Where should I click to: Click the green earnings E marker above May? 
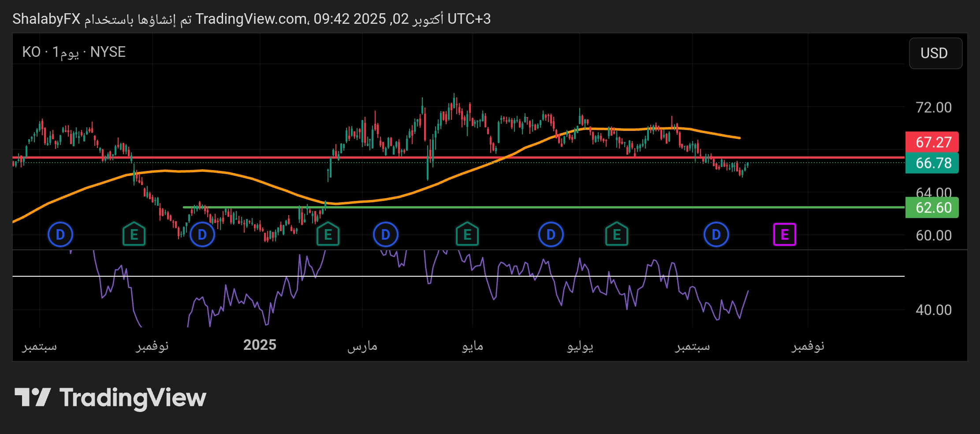coord(467,234)
